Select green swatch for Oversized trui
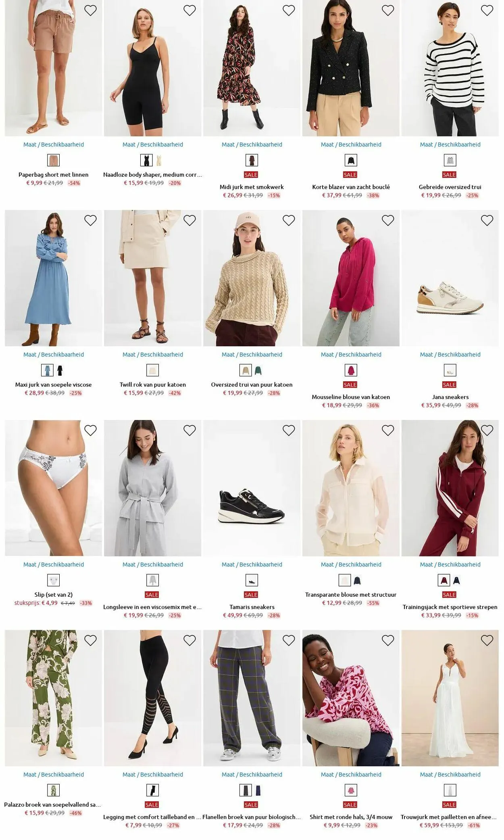Screen dimensions: 504x840 coord(258,370)
